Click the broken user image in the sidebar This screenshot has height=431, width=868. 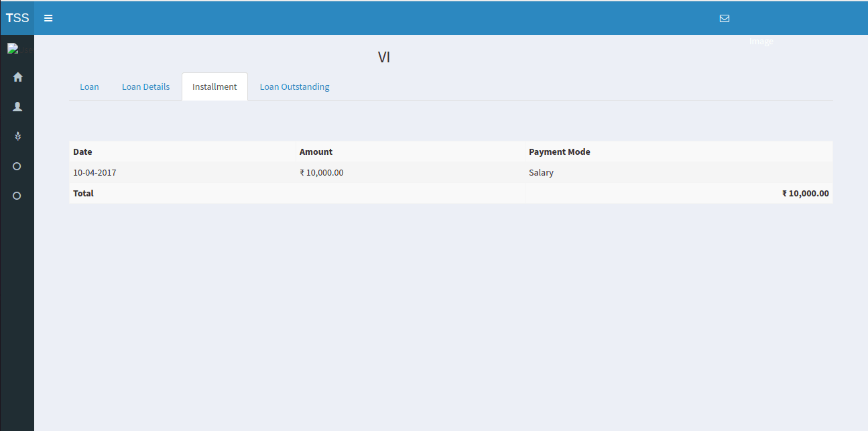pos(13,48)
